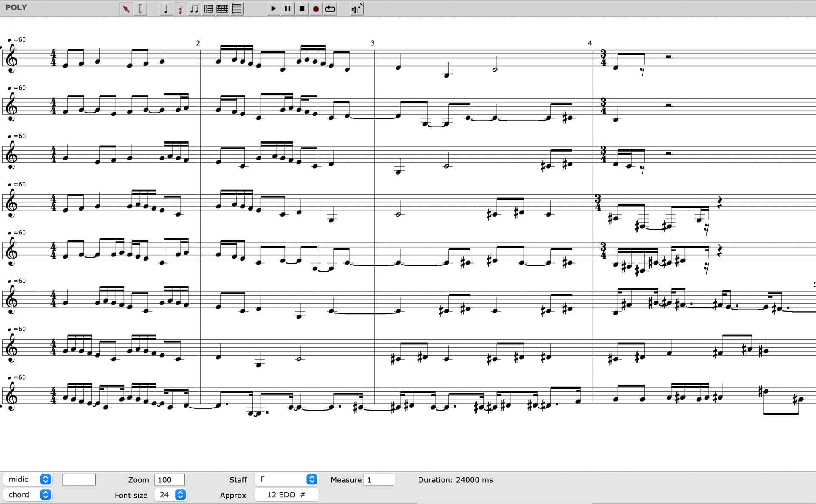Open the chord mode dropdown

(x=28, y=495)
